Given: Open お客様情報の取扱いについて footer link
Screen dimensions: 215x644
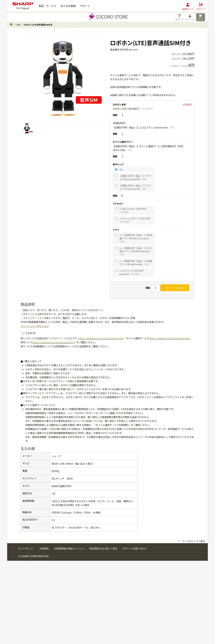Looking at the screenshot, I should tap(69, 549).
